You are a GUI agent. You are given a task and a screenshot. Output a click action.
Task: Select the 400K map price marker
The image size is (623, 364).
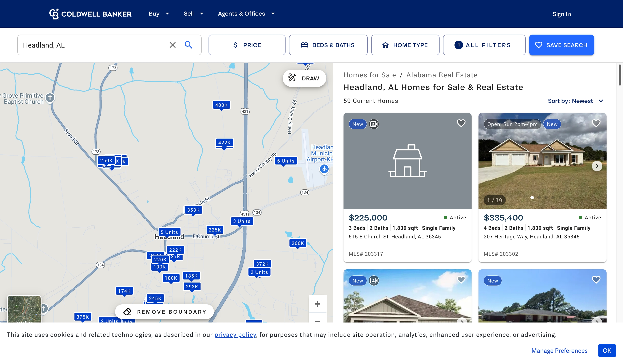coord(221,105)
